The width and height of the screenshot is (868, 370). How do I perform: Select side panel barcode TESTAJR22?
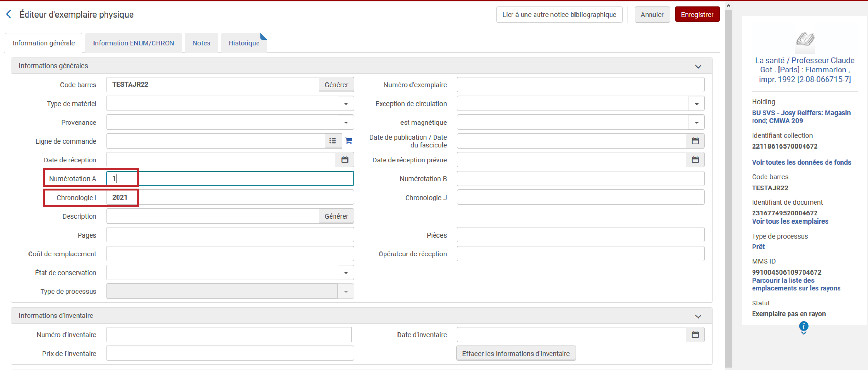coord(770,188)
